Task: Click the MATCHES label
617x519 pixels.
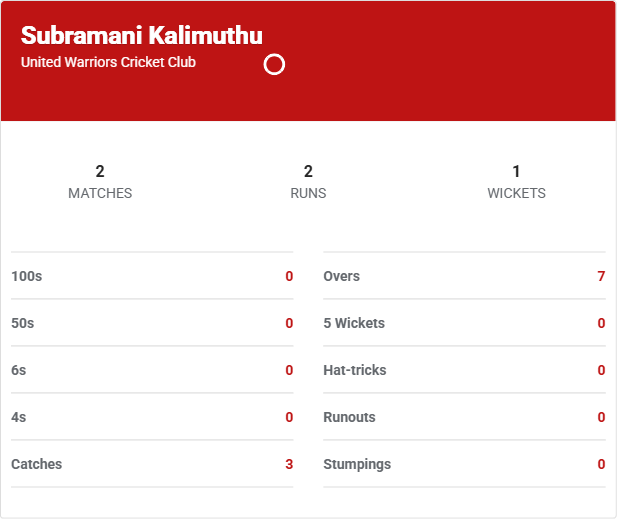Action: 100,193
